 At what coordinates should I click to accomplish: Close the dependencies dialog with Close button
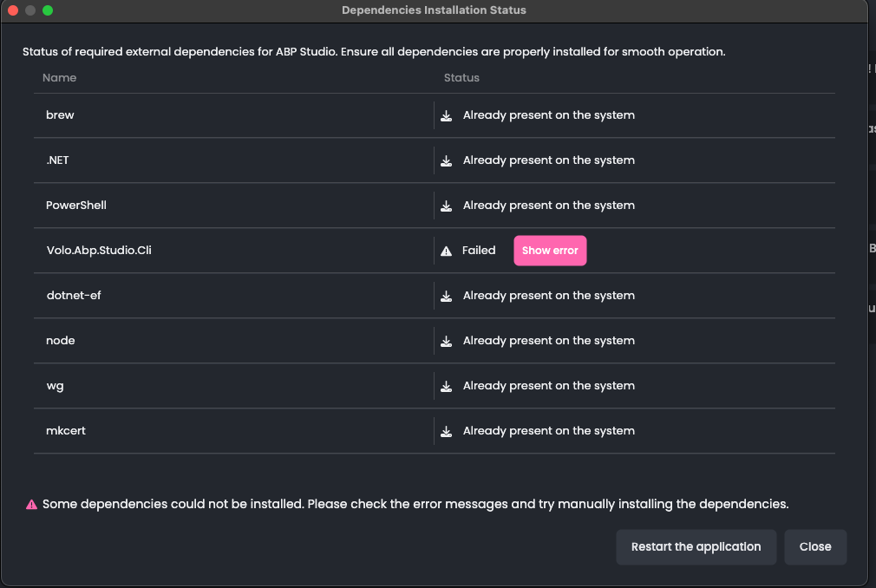pos(814,547)
